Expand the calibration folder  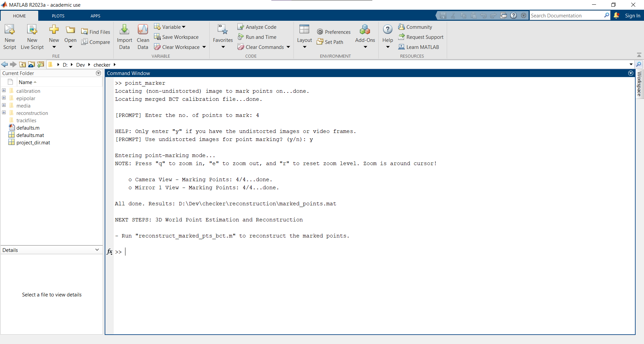click(4, 90)
